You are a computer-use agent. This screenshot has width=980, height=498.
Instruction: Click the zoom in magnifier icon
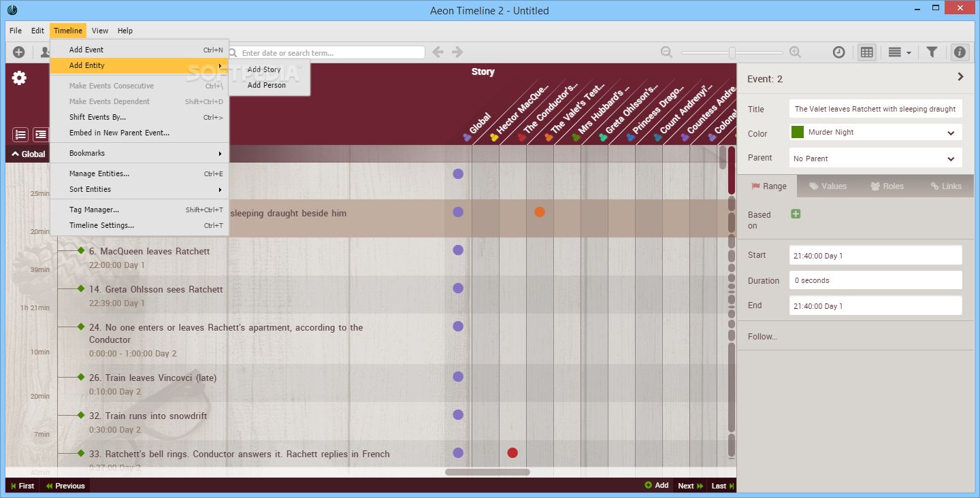pyautogui.click(x=795, y=52)
